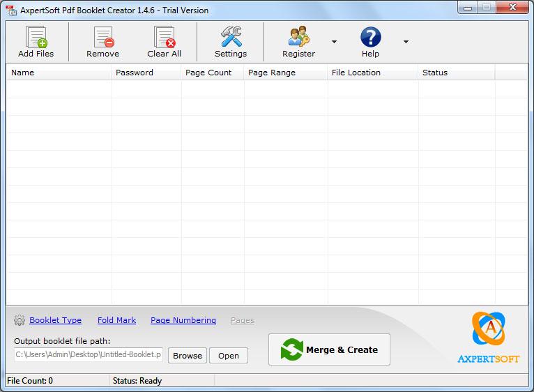
Task: Minimize the Pdf Booklet Creator window
Action: 468,8
